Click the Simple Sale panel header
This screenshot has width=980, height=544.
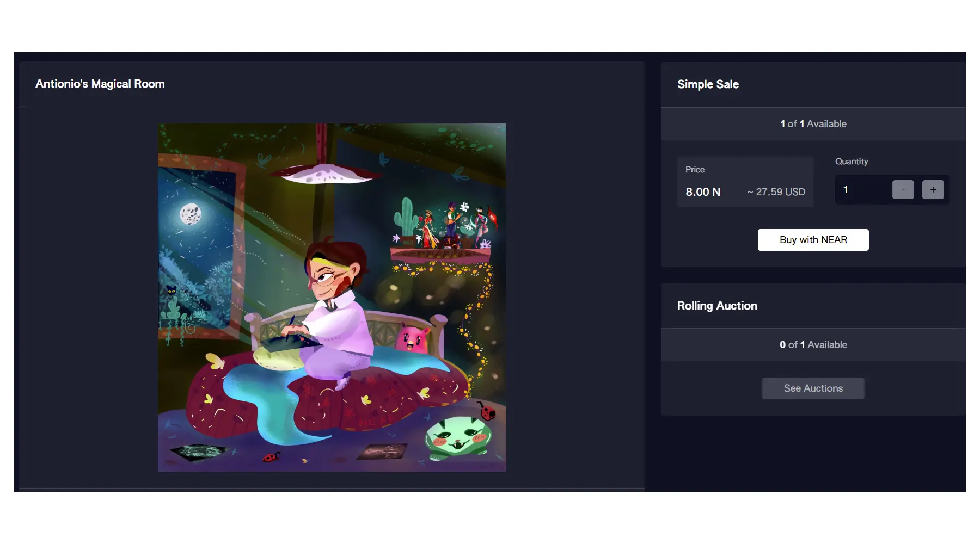(813, 84)
